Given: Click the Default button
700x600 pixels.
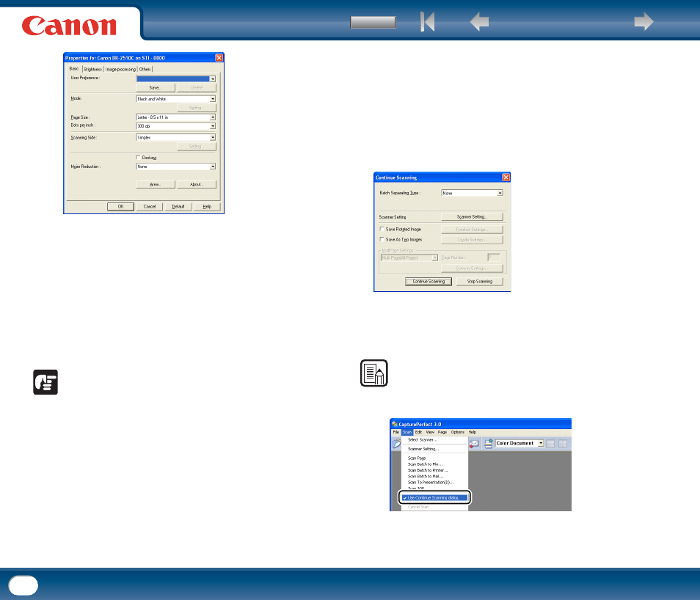Looking at the screenshot, I should pos(178,206).
